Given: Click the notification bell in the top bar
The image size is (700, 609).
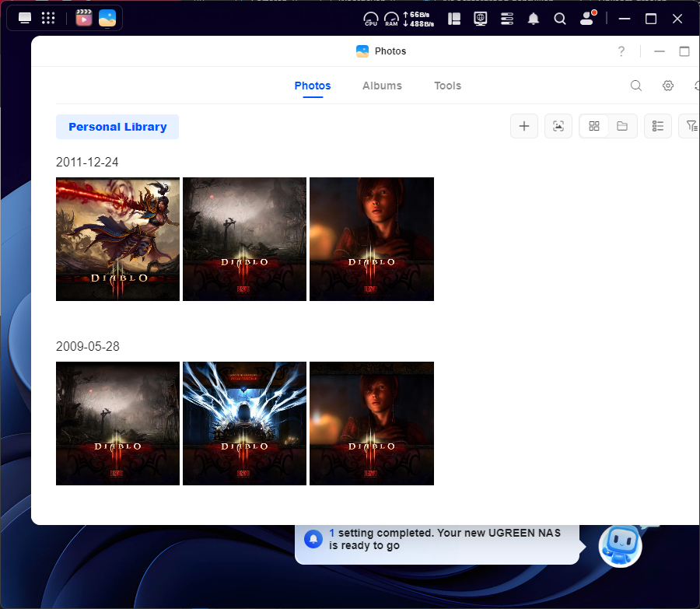Looking at the screenshot, I should coord(534,19).
